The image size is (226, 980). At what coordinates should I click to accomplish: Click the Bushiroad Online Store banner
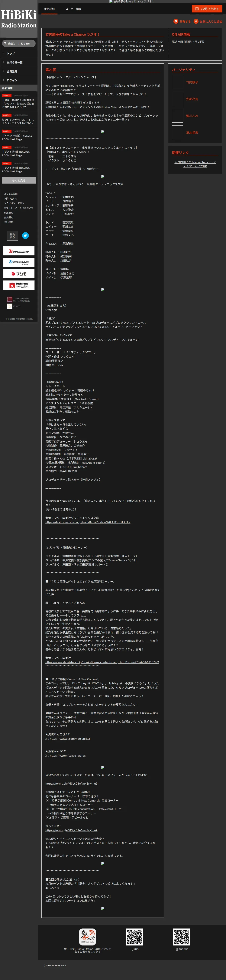[19, 285]
